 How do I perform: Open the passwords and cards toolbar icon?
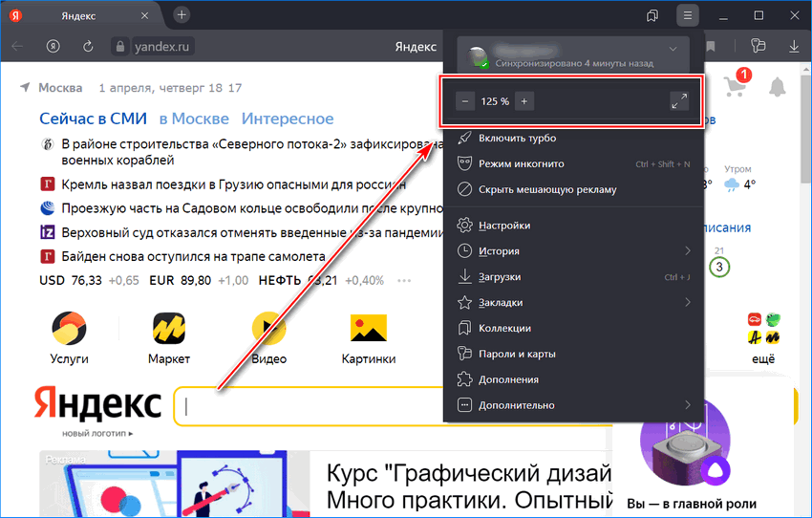[758, 46]
